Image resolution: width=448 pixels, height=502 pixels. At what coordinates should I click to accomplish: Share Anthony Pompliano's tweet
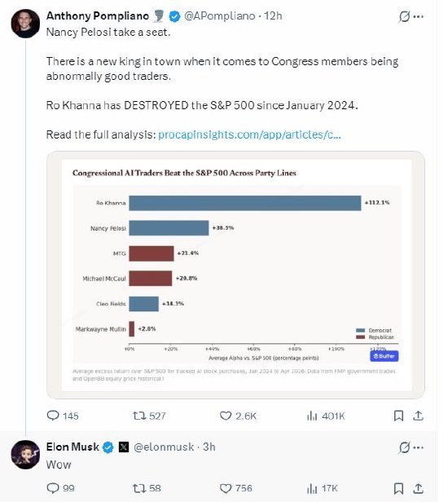(418, 416)
